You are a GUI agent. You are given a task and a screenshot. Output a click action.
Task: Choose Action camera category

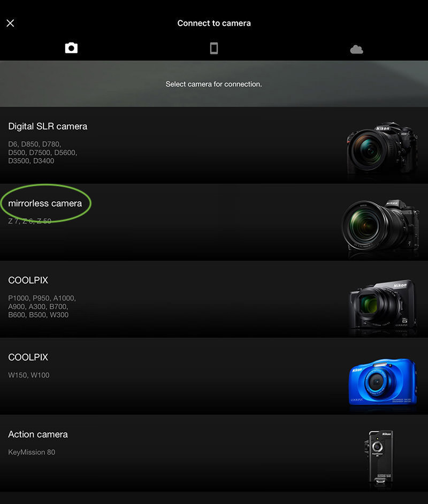coord(214,453)
